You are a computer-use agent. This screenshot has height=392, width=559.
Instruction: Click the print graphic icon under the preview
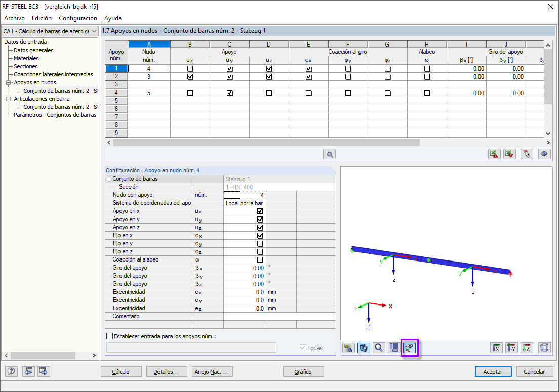[348, 348]
